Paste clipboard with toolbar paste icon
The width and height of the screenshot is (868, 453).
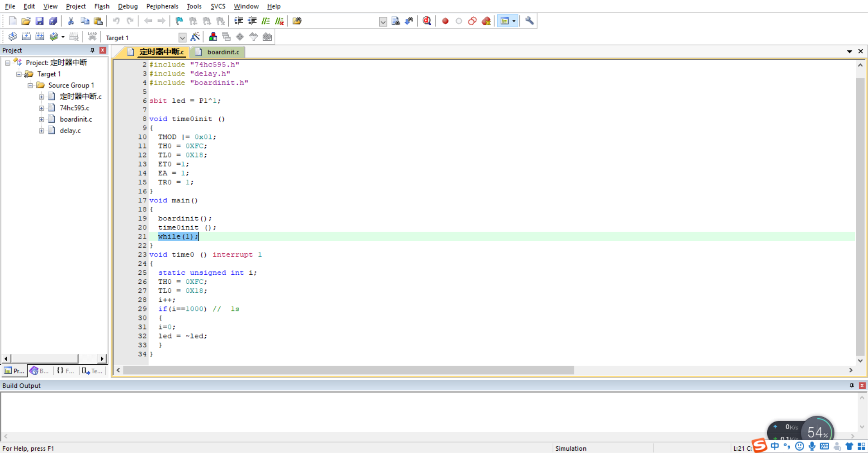[98, 21]
